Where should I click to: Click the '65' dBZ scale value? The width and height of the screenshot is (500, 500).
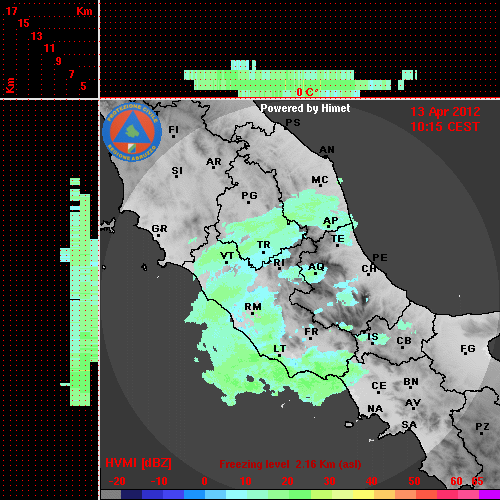point(477,481)
